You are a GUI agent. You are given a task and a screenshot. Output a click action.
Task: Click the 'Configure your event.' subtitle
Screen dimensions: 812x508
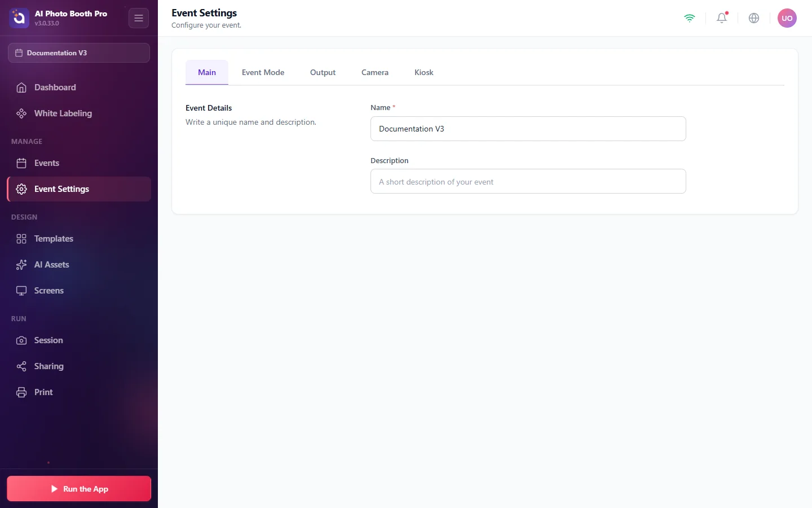[206, 25]
